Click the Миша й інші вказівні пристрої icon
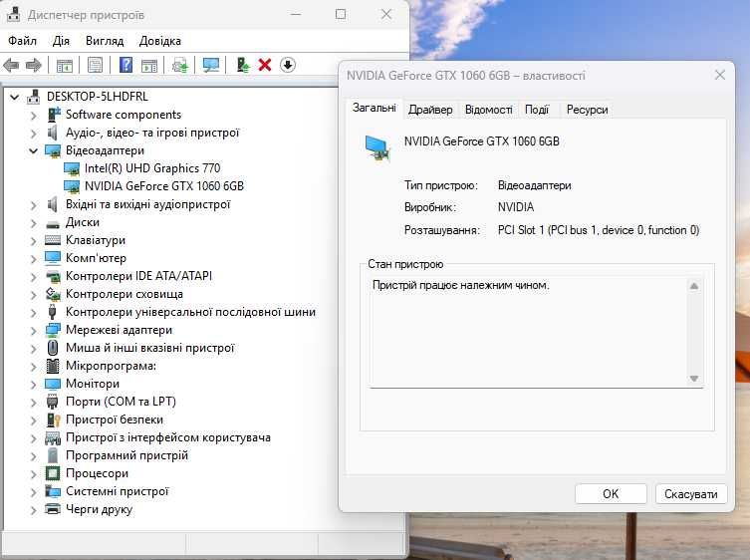The image size is (750, 560). coord(53,348)
